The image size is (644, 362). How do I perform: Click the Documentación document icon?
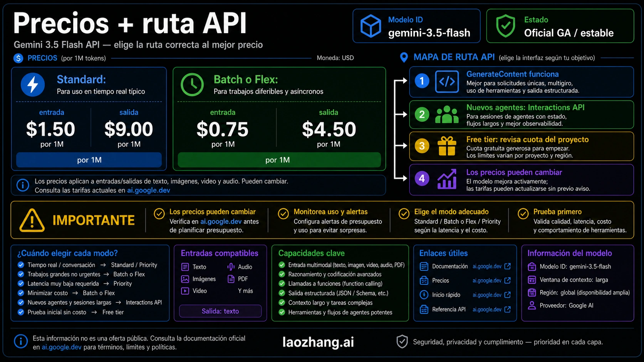click(424, 267)
